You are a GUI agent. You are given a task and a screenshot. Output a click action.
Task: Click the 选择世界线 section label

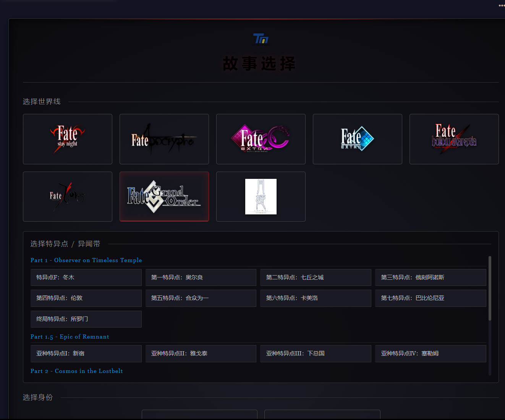click(x=42, y=102)
